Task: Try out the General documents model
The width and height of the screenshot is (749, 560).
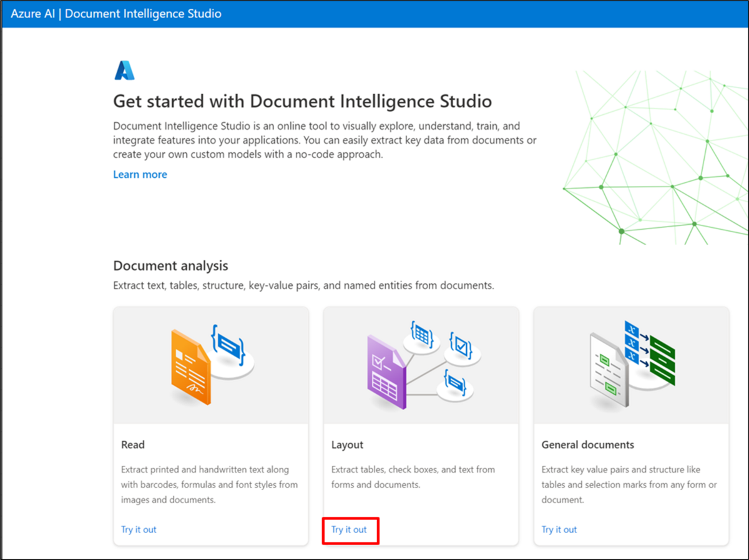Action: click(559, 529)
